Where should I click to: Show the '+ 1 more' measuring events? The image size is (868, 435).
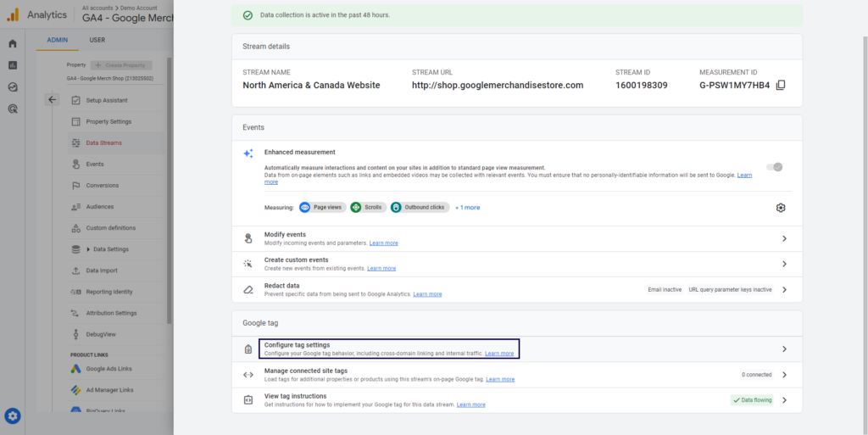[467, 208]
